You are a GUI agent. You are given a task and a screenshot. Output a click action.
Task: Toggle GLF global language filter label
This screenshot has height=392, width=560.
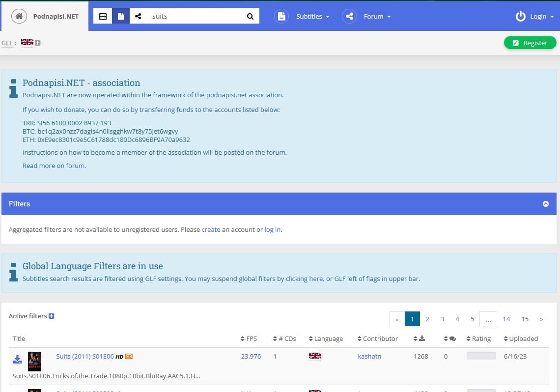click(x=7, y=43)
